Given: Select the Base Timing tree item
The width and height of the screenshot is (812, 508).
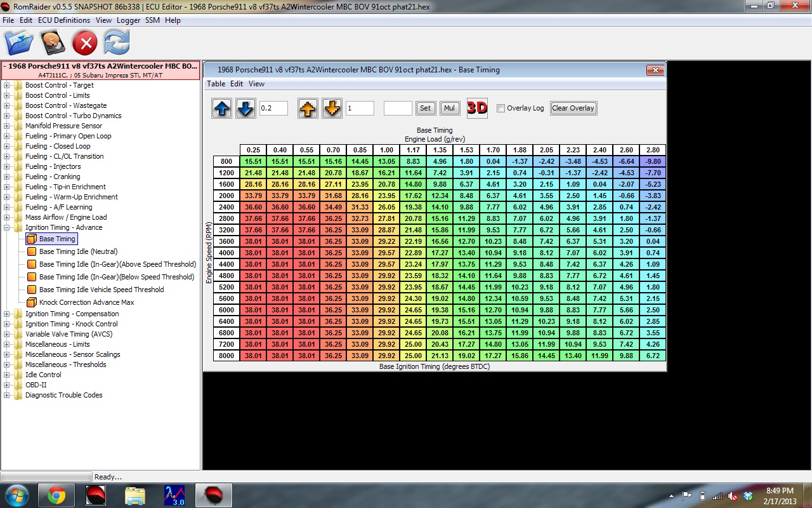Looking at the screenshot, I should coord(51,239).
